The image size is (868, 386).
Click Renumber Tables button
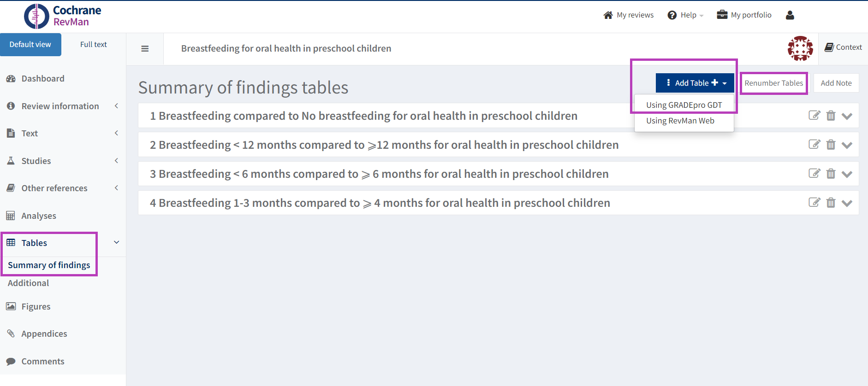773,83
